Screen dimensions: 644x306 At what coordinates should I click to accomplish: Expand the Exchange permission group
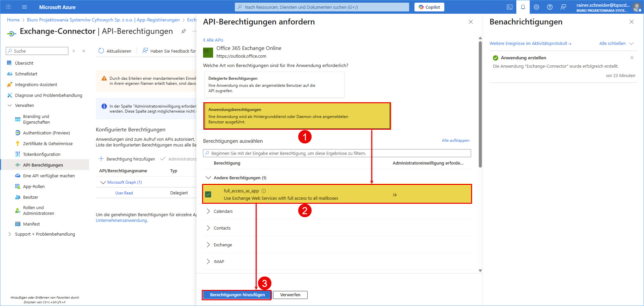point(208,245)
